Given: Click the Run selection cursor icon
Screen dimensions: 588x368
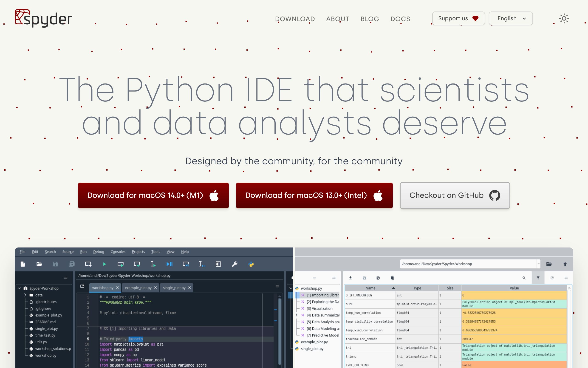Looking at the screenshot, I should click(153, 264).
